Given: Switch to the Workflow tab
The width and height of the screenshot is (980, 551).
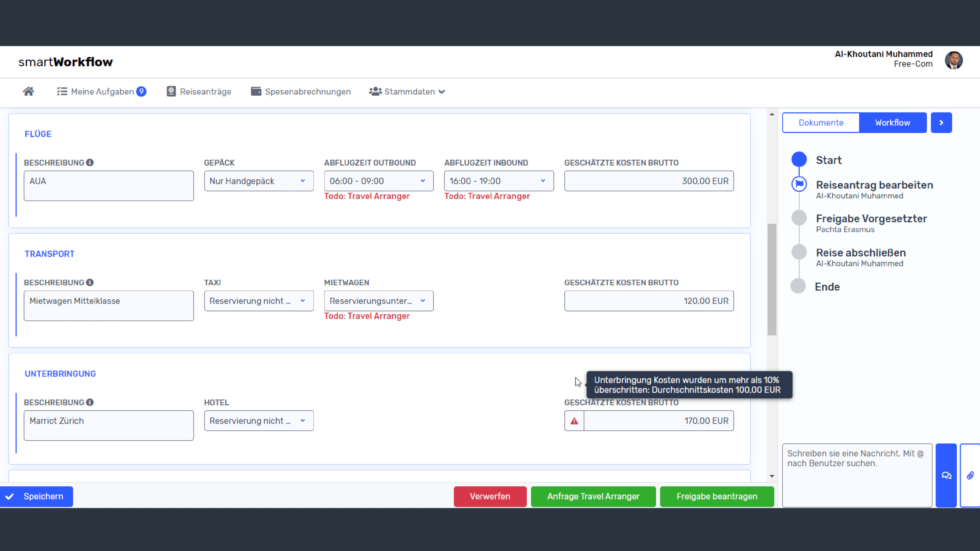Looking at the screenshot, I should (x=893, y=123).
